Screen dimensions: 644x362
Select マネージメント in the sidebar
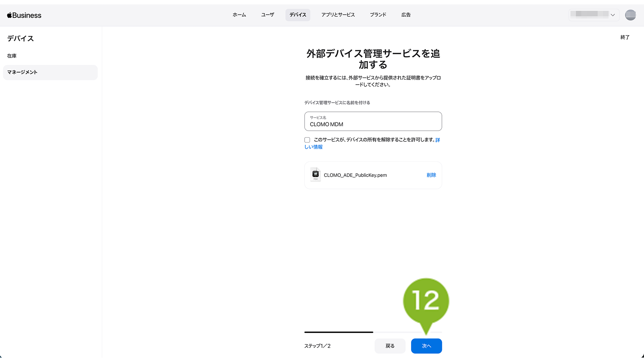click(22, 72)
